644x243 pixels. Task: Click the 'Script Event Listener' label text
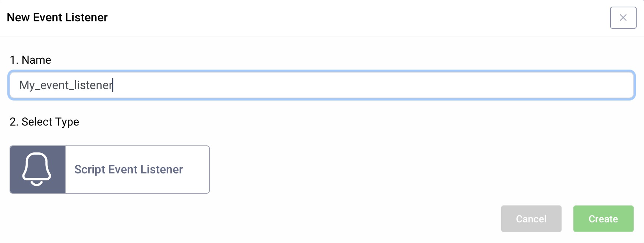click(128, 169)
